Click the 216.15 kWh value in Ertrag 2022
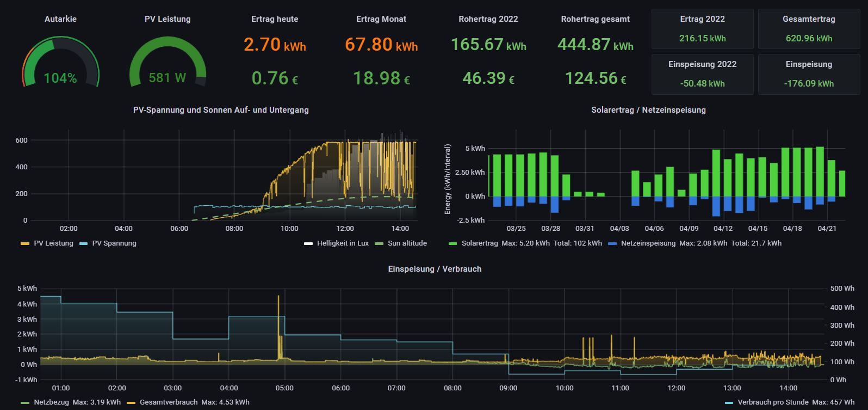The width and height of the screenshot is (868, 410). coord(703,39)
